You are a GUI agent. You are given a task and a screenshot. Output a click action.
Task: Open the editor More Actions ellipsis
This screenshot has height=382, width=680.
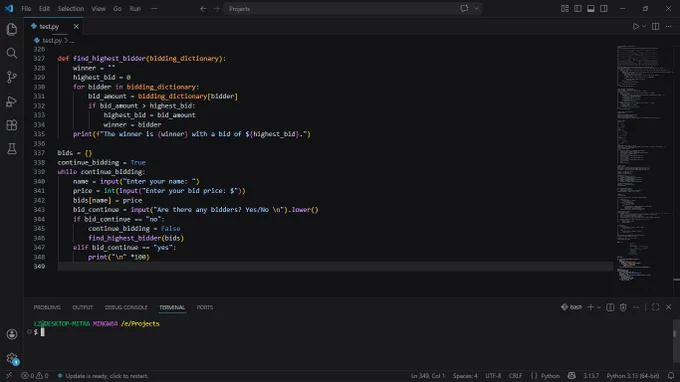(668, 26)
